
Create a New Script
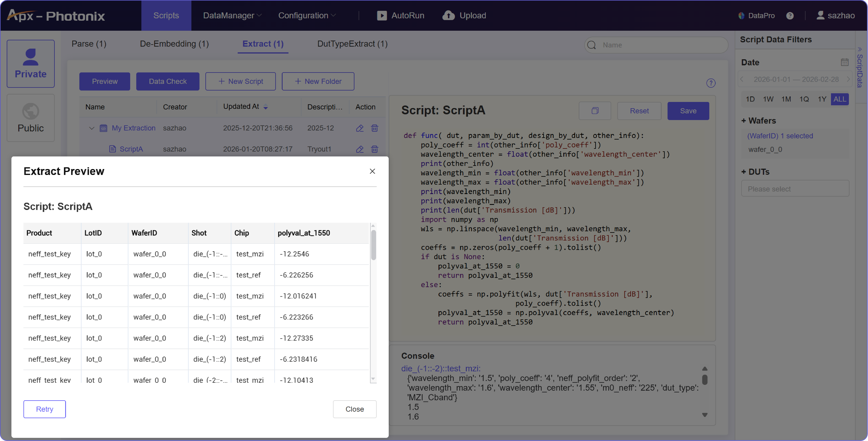(240, 81)
